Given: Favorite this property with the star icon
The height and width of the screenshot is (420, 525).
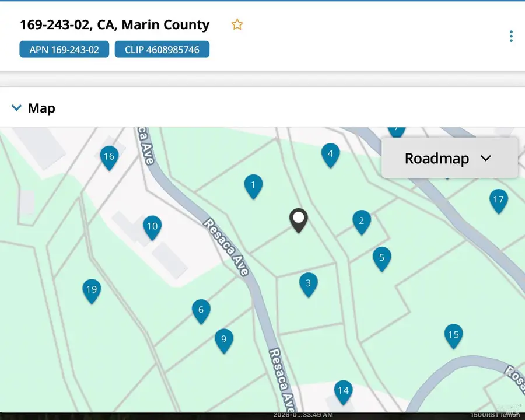Looking at the screenshot, I should point(237,24).
